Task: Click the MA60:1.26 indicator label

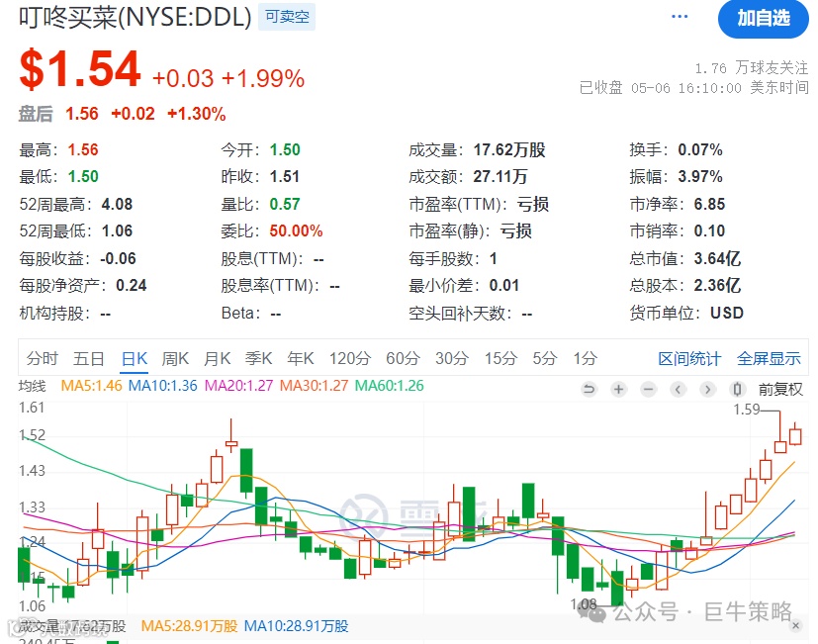Action: tap(389, 386)
